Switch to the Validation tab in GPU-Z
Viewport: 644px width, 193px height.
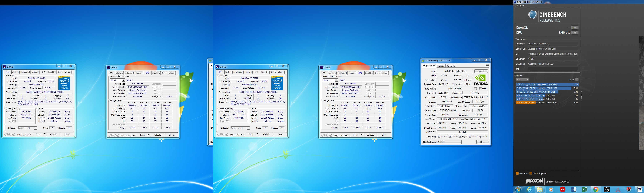[450, 66]
